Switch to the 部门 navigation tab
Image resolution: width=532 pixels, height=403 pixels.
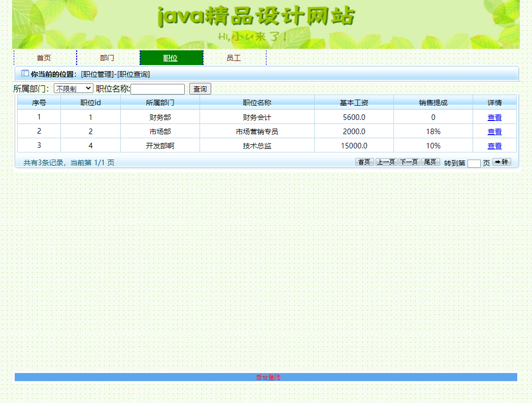[108, 57]
